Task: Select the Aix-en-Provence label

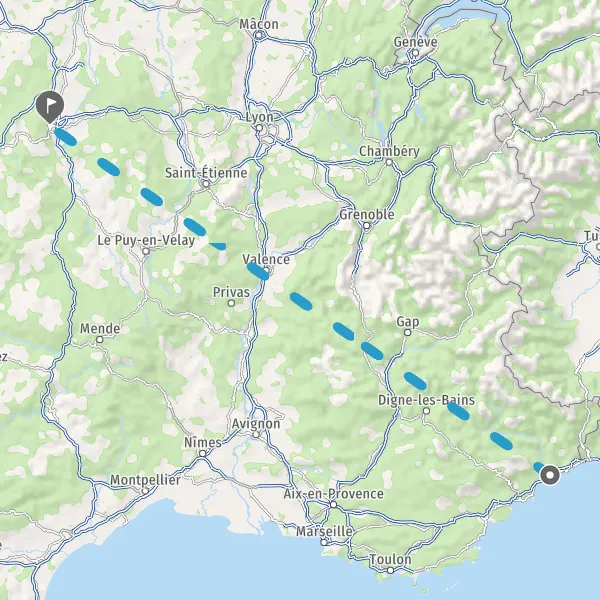Action: pyautogui.click(x=333, y=494)
